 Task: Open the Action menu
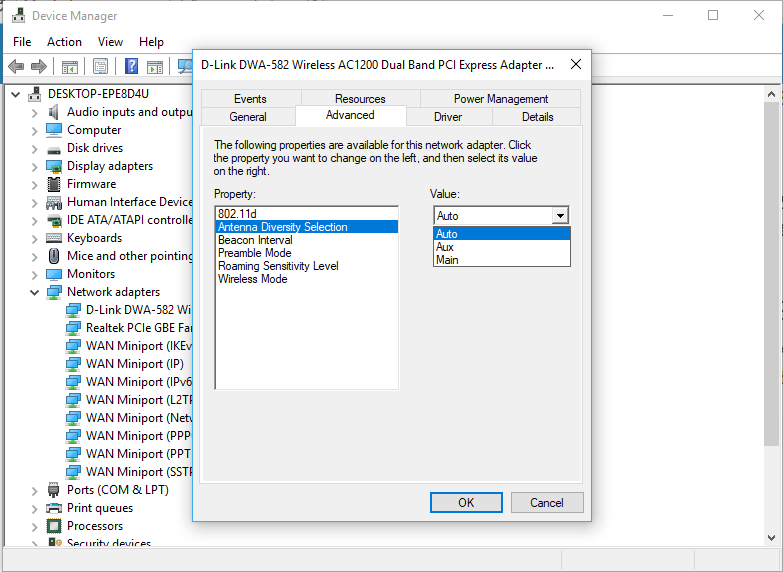[x=64, y=42]
